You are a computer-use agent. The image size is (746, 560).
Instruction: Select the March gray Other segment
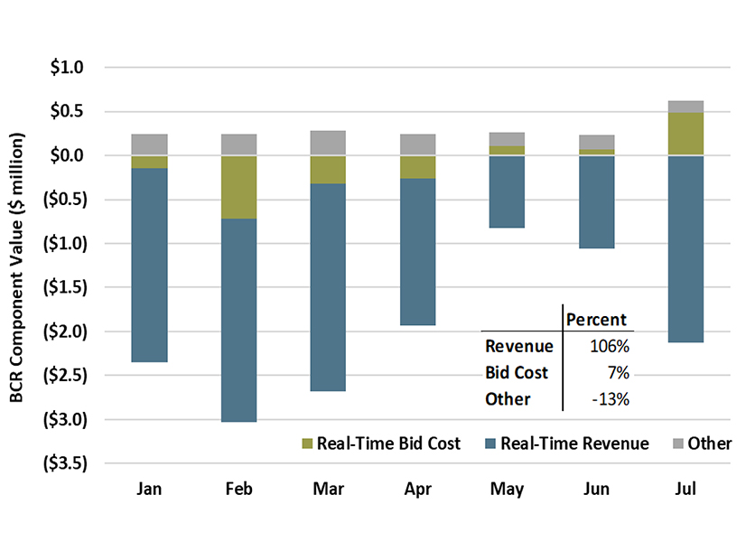(327, 143)
